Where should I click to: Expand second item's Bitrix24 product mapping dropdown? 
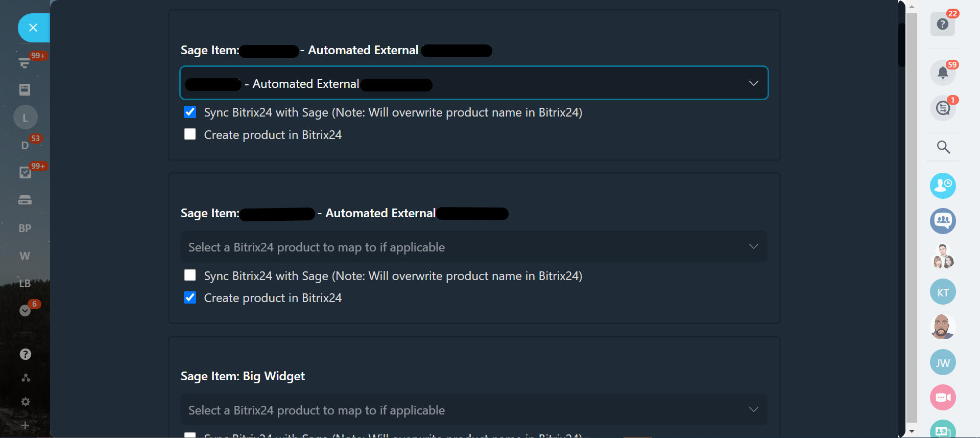tap(473, 247)
